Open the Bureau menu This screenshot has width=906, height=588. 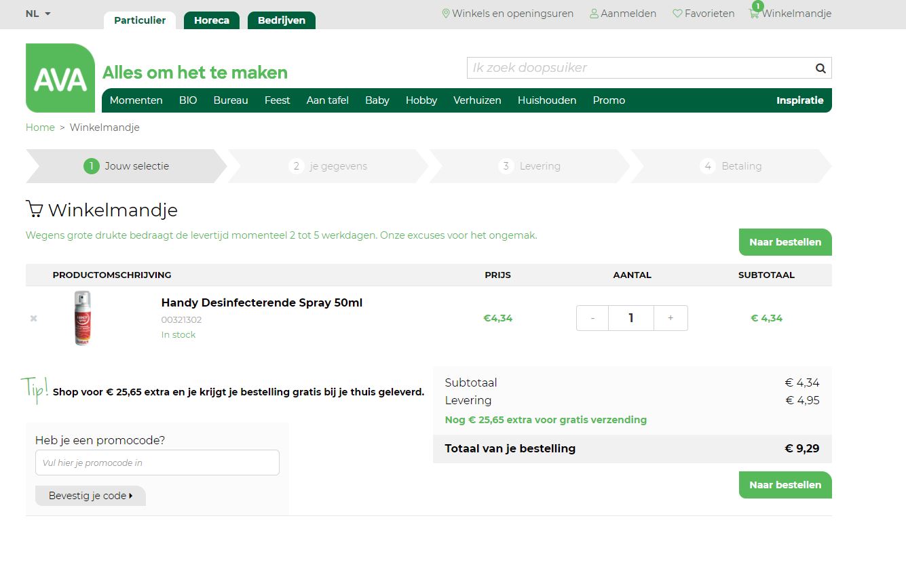tap(231, 100)
